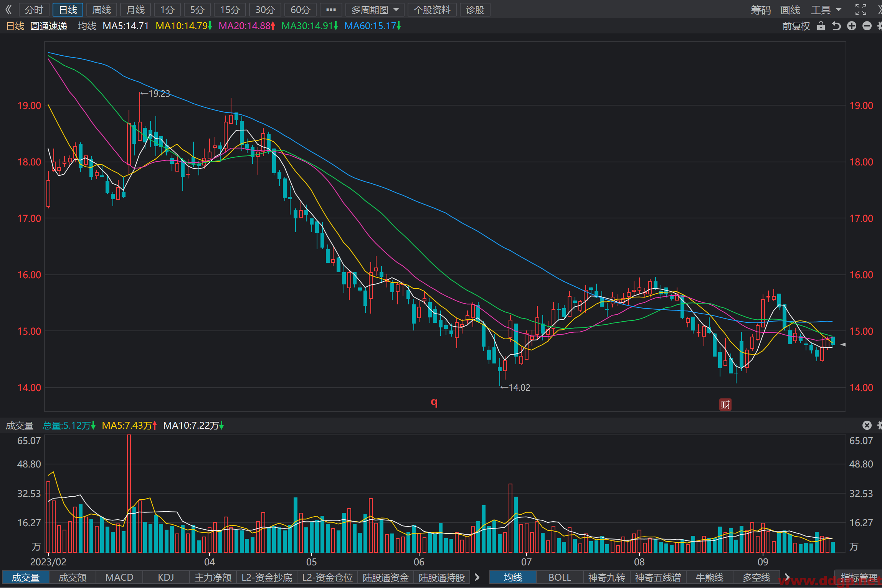This screenshot has width=882, height=588.
Task: Click the lock icon beside 前复权
Action: click(x=821, y=26)
